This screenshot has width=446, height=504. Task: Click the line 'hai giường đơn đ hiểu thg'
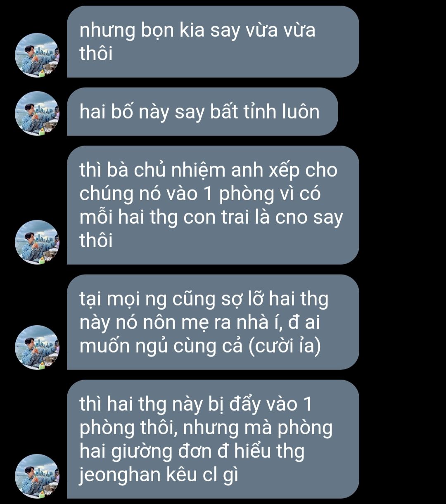point(192,452)
